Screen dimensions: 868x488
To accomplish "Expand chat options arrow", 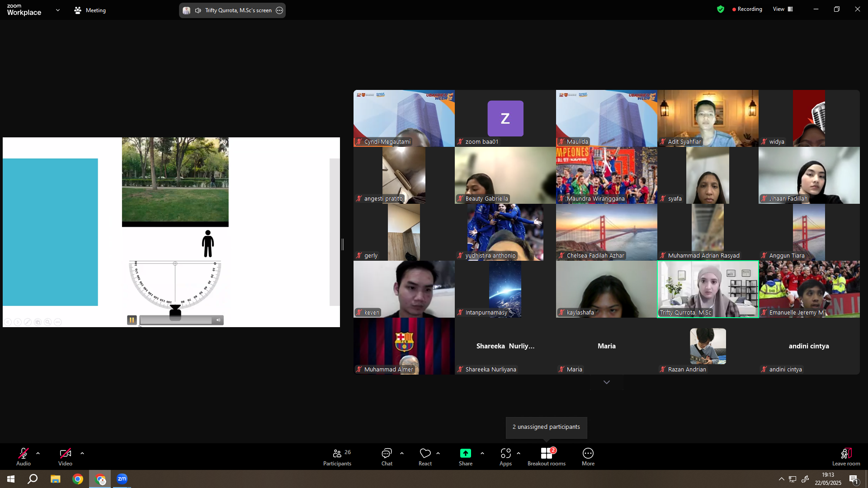I will pyautogui.click(x=402, y=453).
